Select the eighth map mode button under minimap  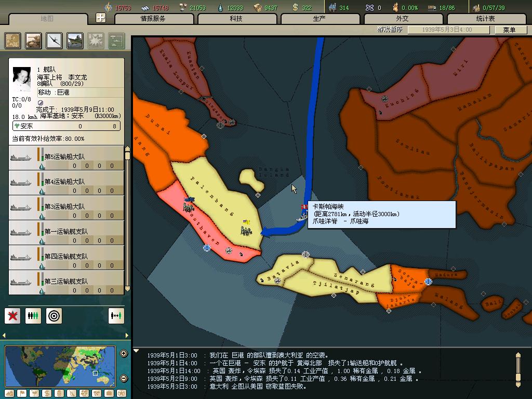(96, 394)
